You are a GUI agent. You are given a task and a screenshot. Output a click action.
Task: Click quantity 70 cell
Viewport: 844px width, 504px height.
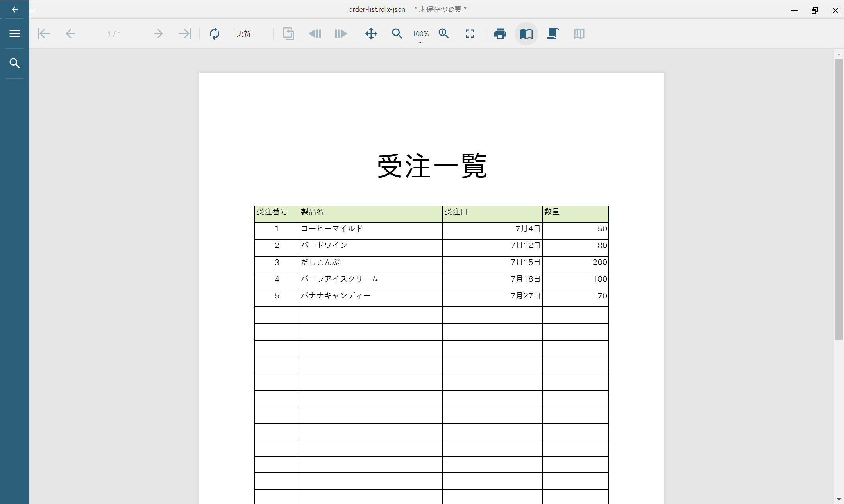pyautogui.click(x=576, y=298)
